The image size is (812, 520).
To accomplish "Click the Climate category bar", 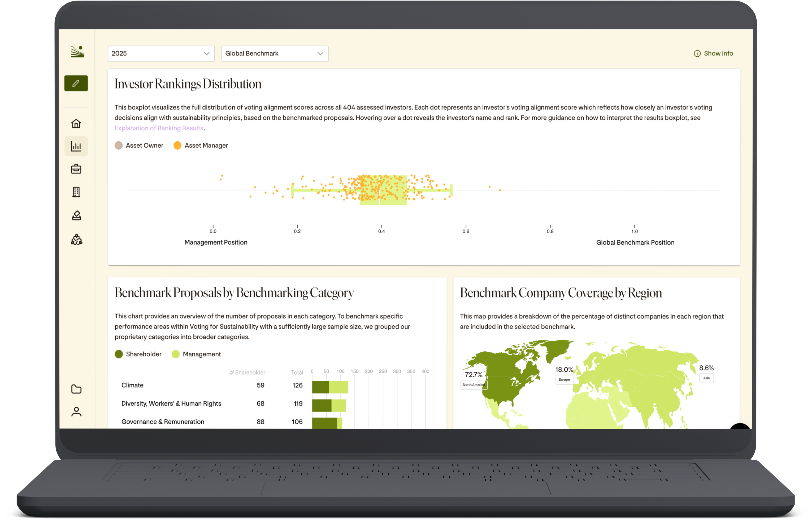I will coord(330,387).
